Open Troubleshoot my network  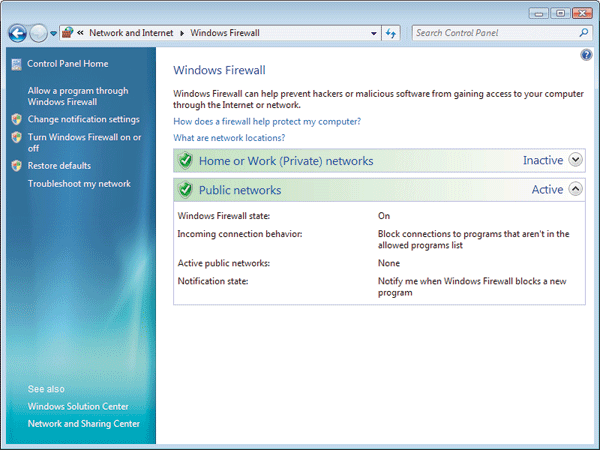click(79, 184)
